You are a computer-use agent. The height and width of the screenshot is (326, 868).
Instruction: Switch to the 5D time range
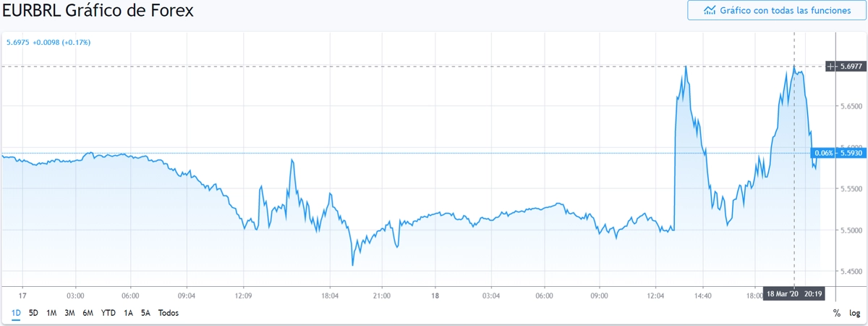(33, 313)
